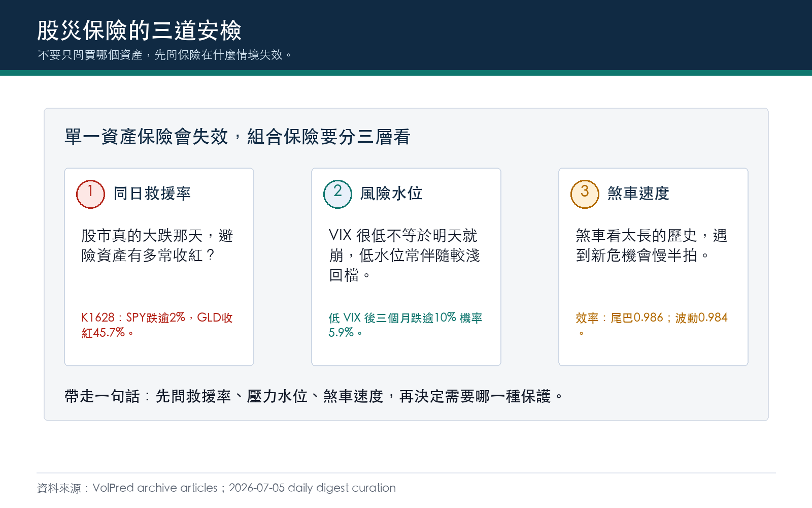Click the footer source line 資料來源：VolPred archive articles
This screenshot has width=812, height=508.
click(x=216, y=488)
